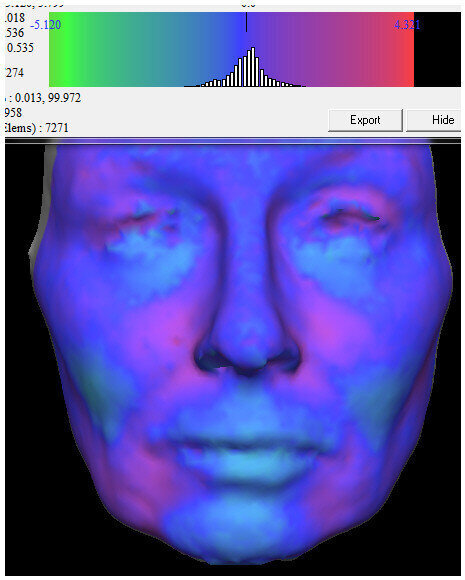Click the histogram peak bar
This screenshot has height=580, width=465.
(x=253, y=67)
